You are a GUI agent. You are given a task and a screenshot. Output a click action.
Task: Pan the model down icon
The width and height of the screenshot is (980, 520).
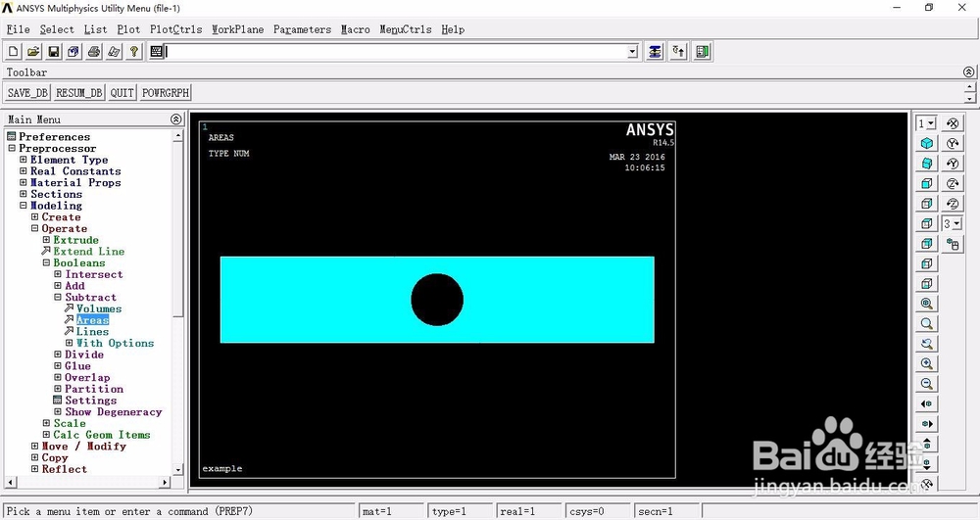[927, 464]
